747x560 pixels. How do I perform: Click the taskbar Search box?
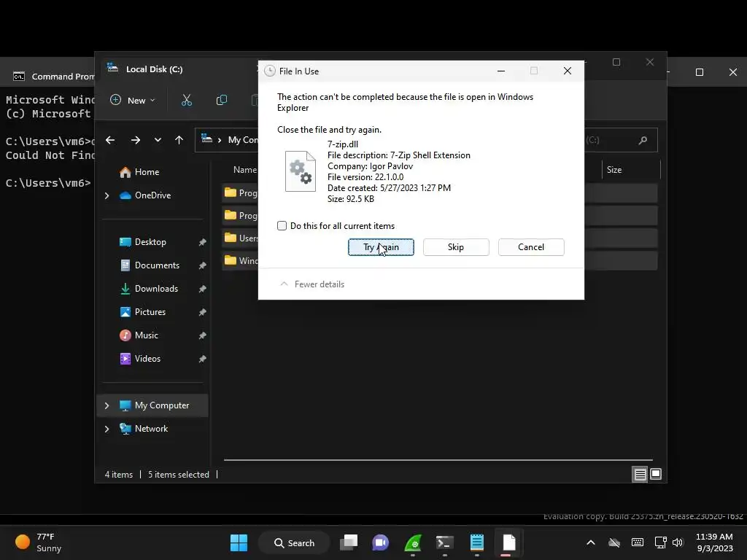click(x=294, y=542)
